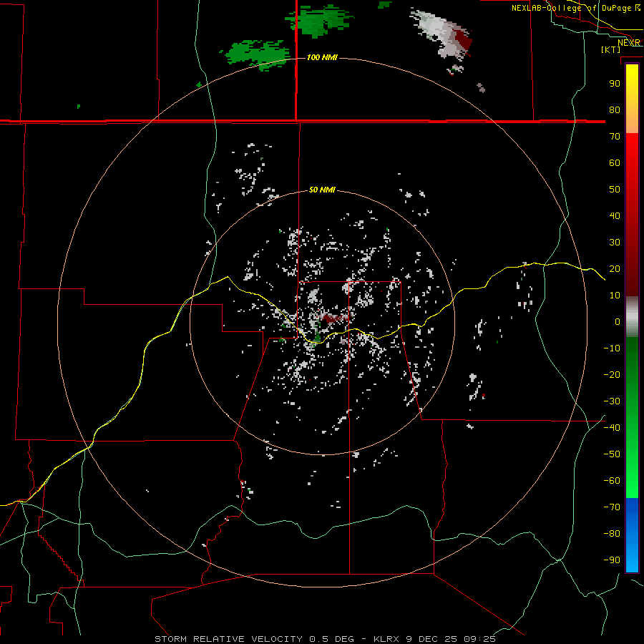Image resolution: width=644 pixels, height=644 pixels.
Task: Click the -60 value on the color scale
Action: [x=612, y=481]
